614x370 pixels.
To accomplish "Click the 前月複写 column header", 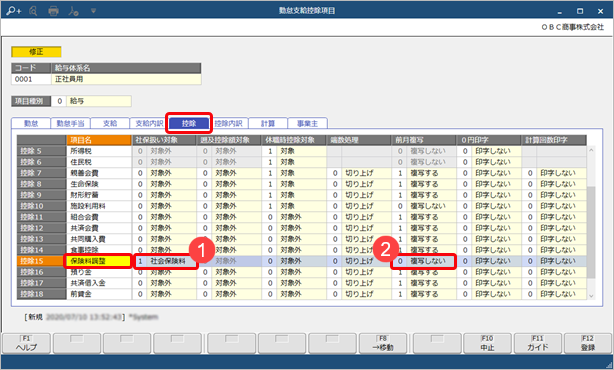I will (424, 140).
